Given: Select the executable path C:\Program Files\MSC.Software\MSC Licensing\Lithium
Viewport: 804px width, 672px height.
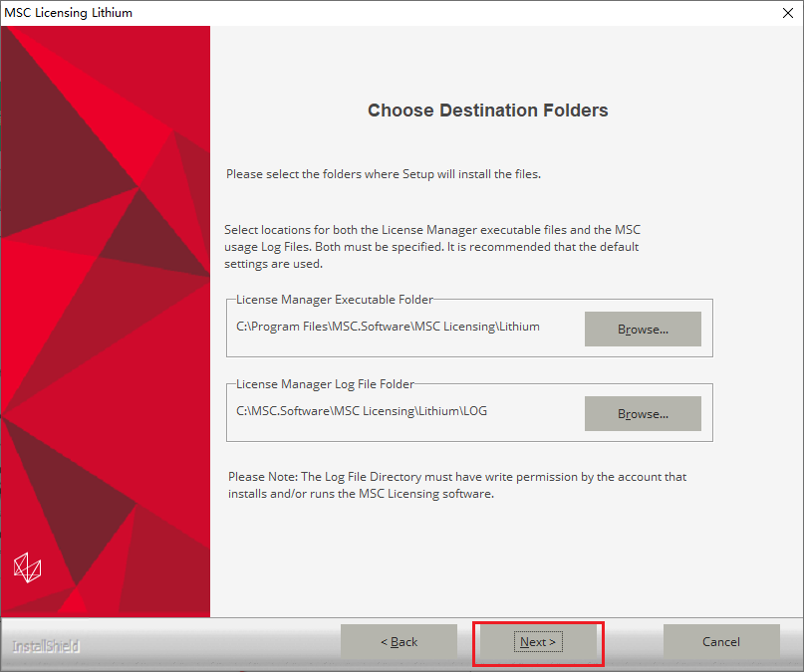Looking at the screenshot, I should click(x=388, y=327).
